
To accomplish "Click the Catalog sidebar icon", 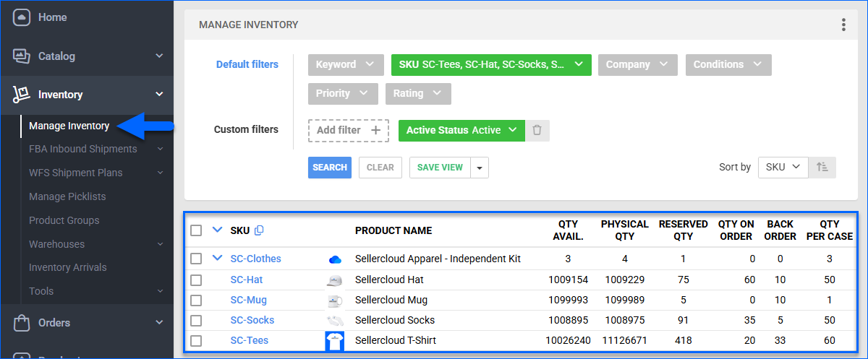I will [x=22, y=56].
